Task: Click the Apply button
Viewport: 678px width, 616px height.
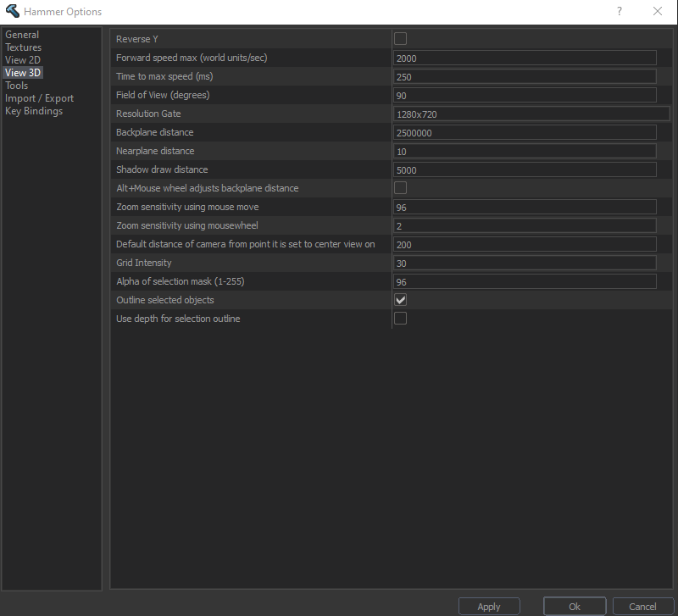Action: (x=489, y=606)
